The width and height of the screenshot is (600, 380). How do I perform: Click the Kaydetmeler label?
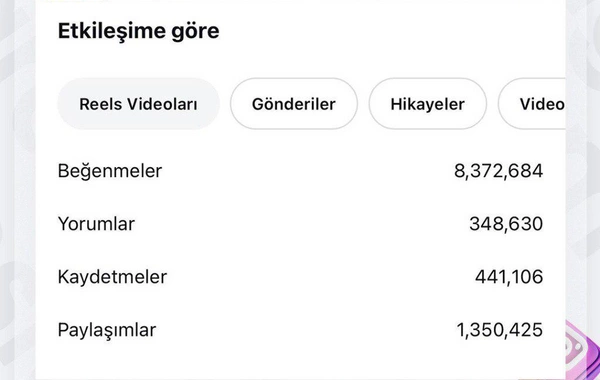[x=112, y=277]
